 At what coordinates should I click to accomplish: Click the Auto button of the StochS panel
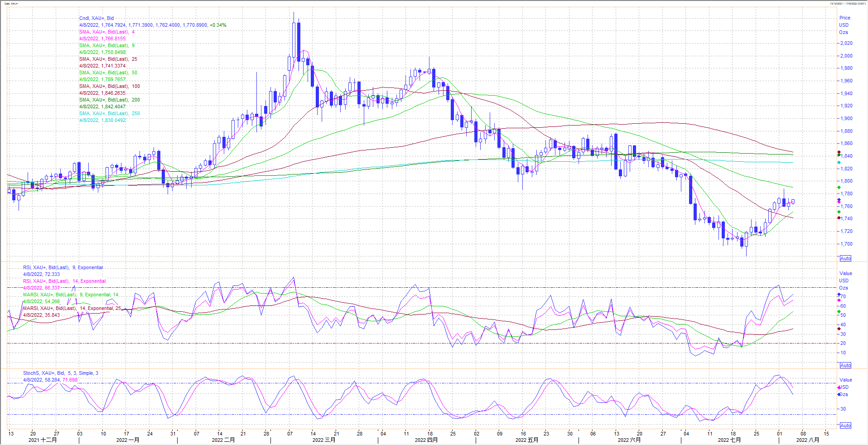[x=845, y=426]
